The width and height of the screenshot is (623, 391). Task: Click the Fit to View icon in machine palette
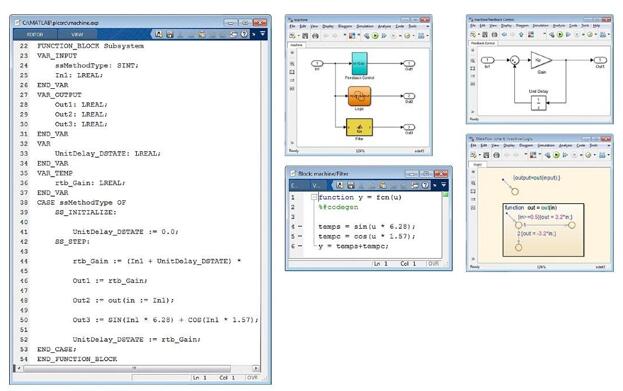292,72
